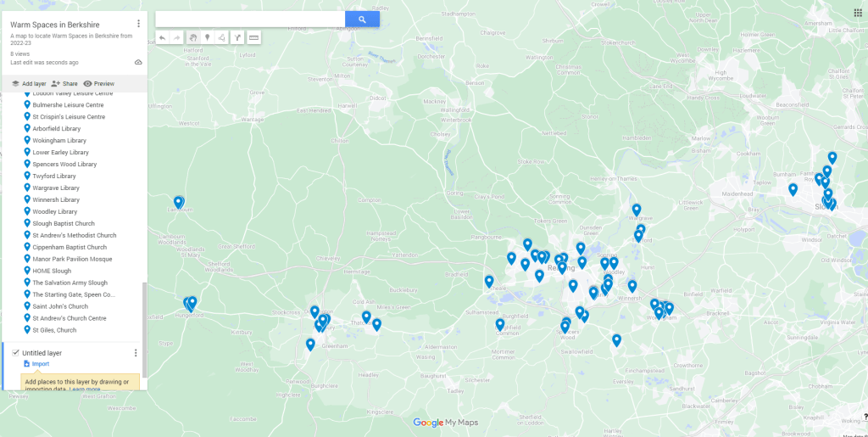This screenshot has height=437, width=868.
Task: Open map Preview
Action: (98, 84)
